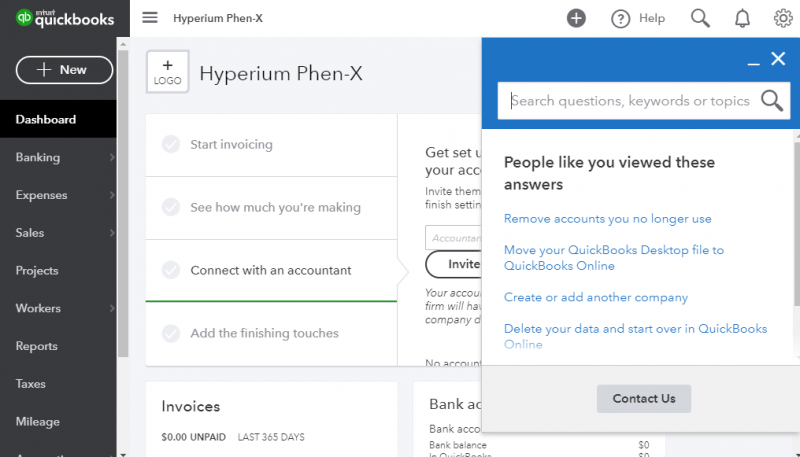Open the plus Create icon in header
800x457 pixels.
tap(576, 18)
